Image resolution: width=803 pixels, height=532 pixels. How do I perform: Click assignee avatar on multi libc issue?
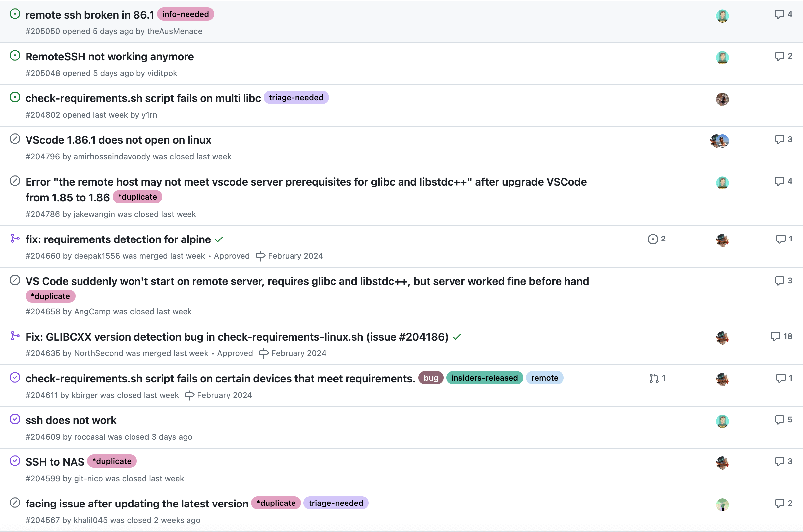722,99
